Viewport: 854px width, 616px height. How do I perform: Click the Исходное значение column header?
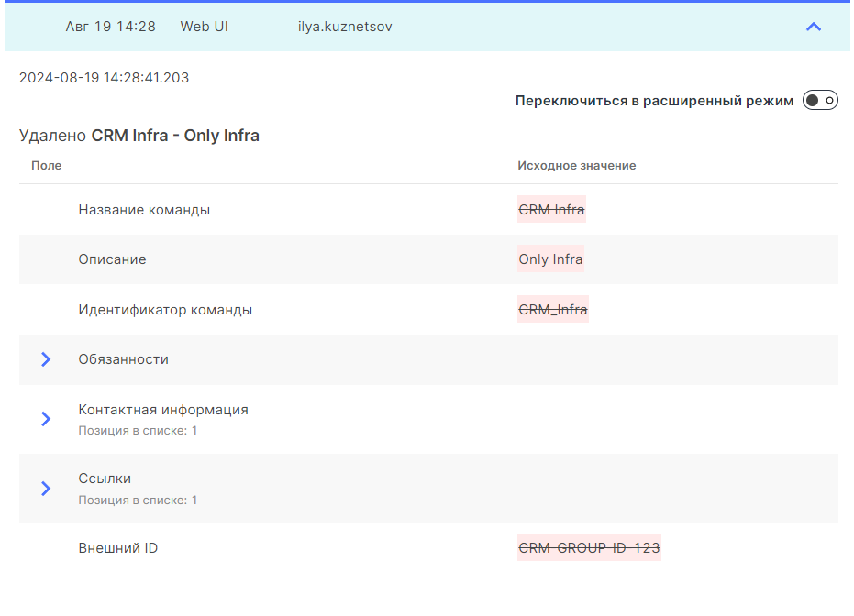576,166
